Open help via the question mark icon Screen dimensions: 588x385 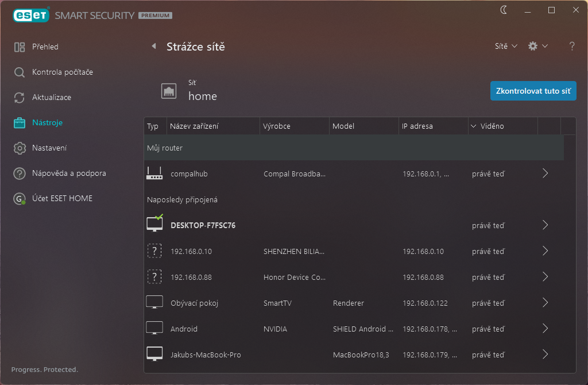(572, 46)
